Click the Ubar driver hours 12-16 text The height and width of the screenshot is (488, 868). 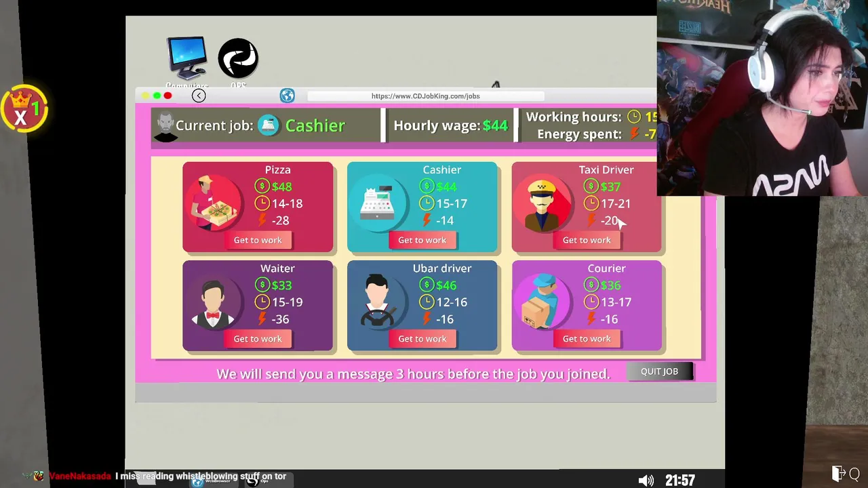452,302
